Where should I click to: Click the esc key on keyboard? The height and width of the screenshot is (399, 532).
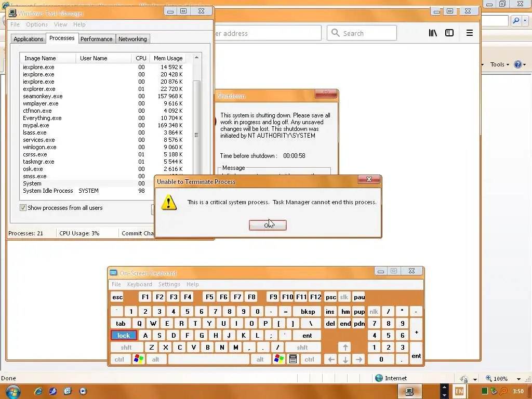tap(117, 297)
